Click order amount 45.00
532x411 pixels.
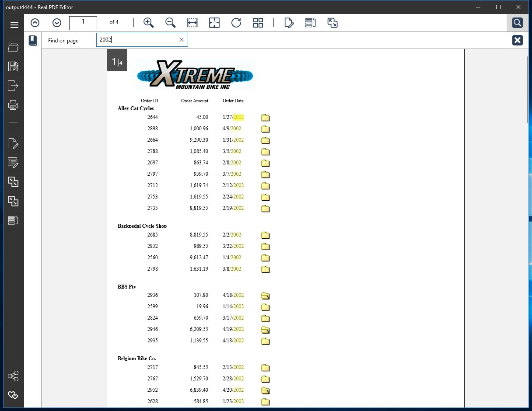(x=202, y=117)
